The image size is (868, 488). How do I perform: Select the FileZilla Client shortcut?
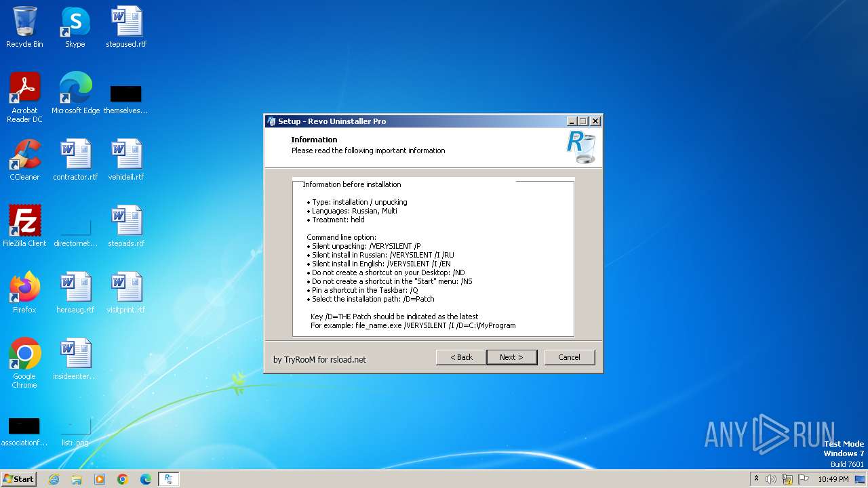[24, 226]
